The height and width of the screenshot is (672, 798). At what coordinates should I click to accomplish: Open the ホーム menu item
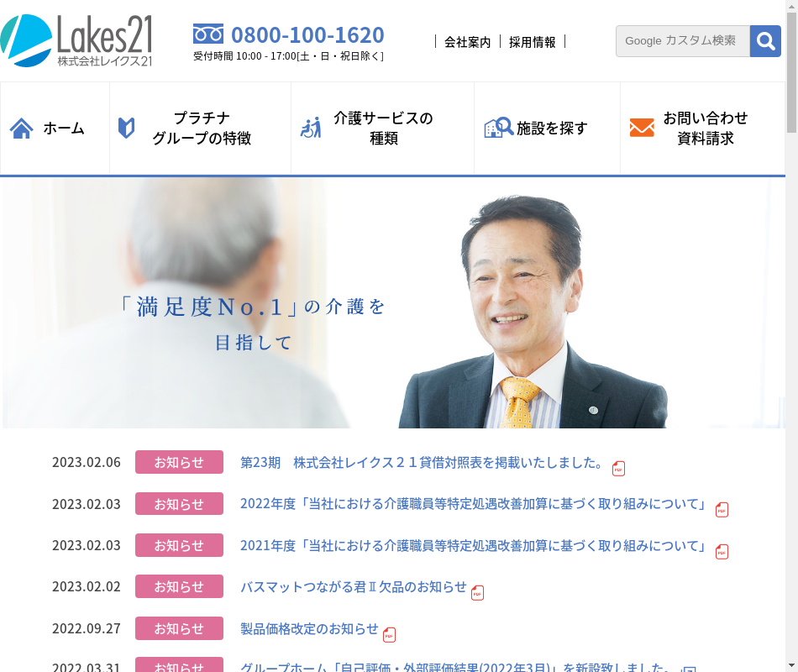tap(55, 129)
